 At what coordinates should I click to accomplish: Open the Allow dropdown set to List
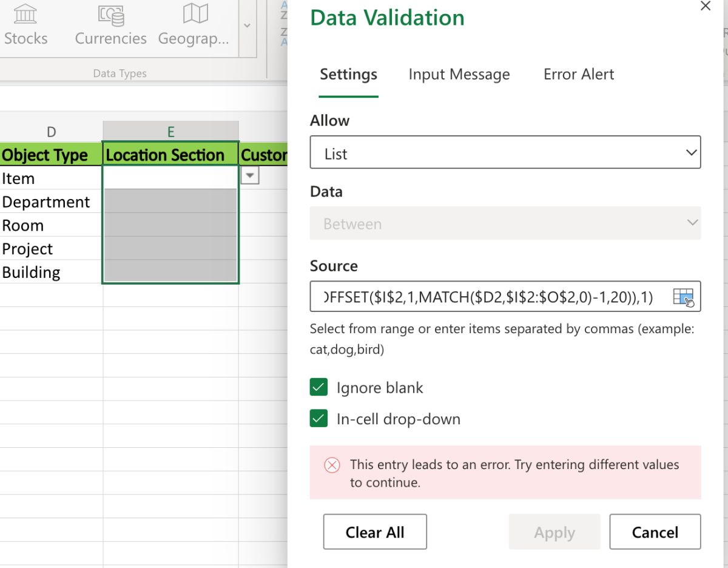pyautogui.click(x=505, y=152)
